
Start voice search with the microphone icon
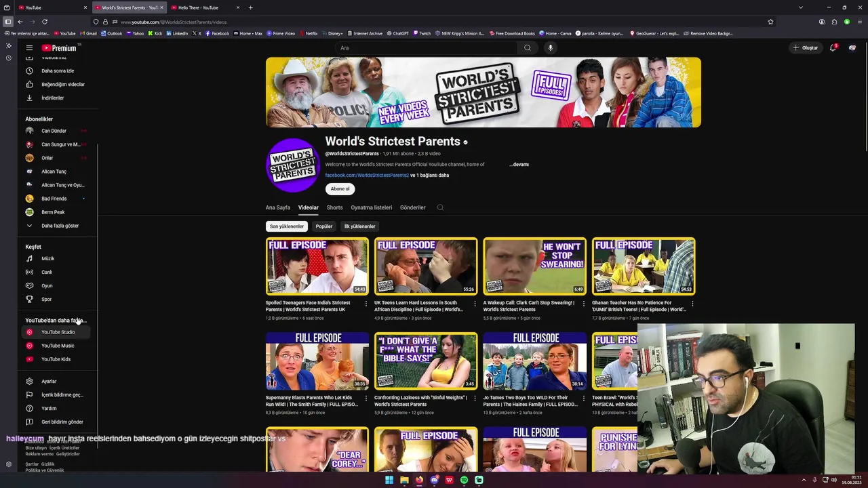pos(551,48)
